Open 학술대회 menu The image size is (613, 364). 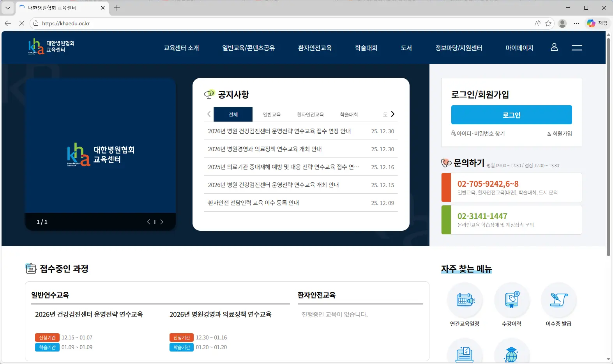point(366,48)
